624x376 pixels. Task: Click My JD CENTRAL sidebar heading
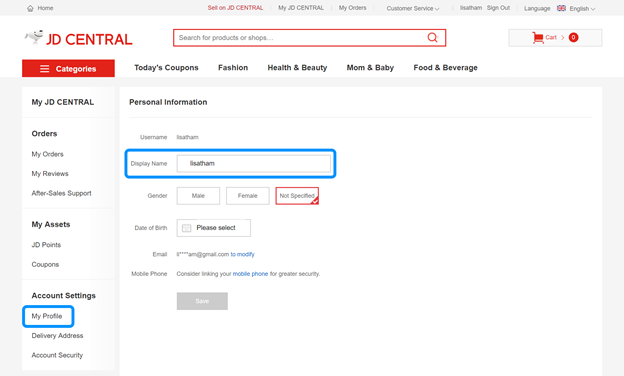coord(63,102)
